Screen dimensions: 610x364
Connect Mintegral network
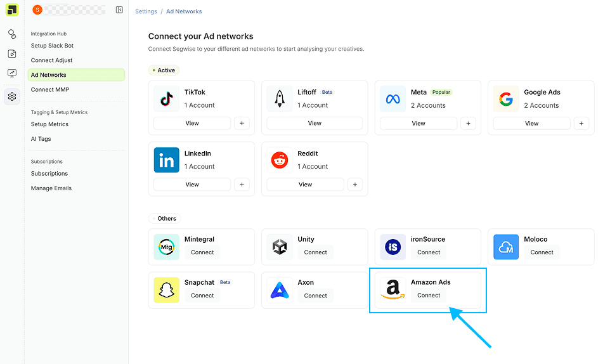click(x=202, y=252)
